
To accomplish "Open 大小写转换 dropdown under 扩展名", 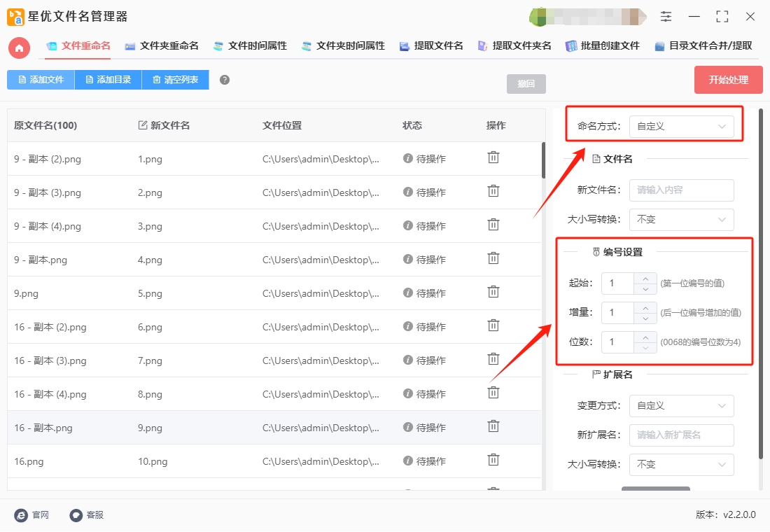I will point(681,465).
